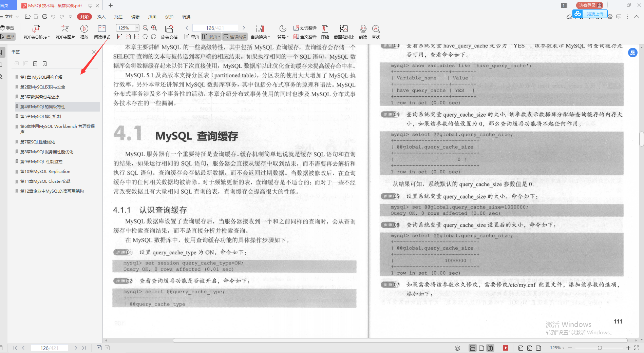The width and height of the screenshot is (644, 353).
Task: Click the 压缩 compress icon
Action: (325, 32)
